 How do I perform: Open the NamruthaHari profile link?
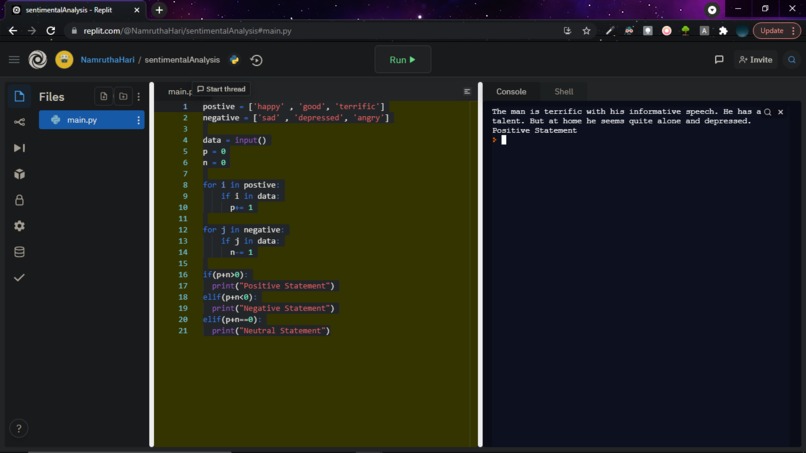click(107, 60)
